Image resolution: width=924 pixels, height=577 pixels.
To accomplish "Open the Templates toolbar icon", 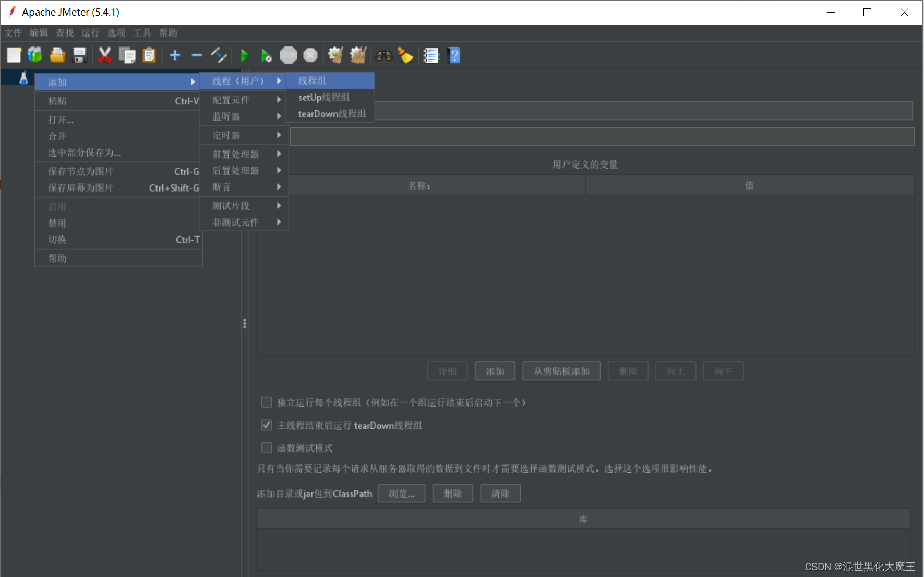I will (x=35, y=55).
